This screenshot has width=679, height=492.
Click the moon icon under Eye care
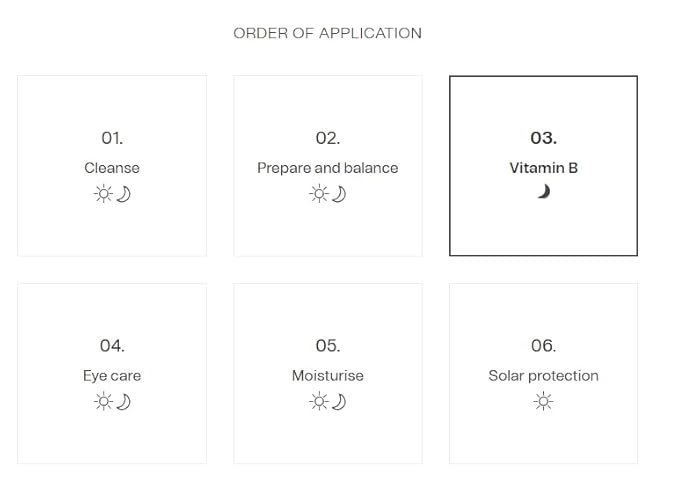123,402
